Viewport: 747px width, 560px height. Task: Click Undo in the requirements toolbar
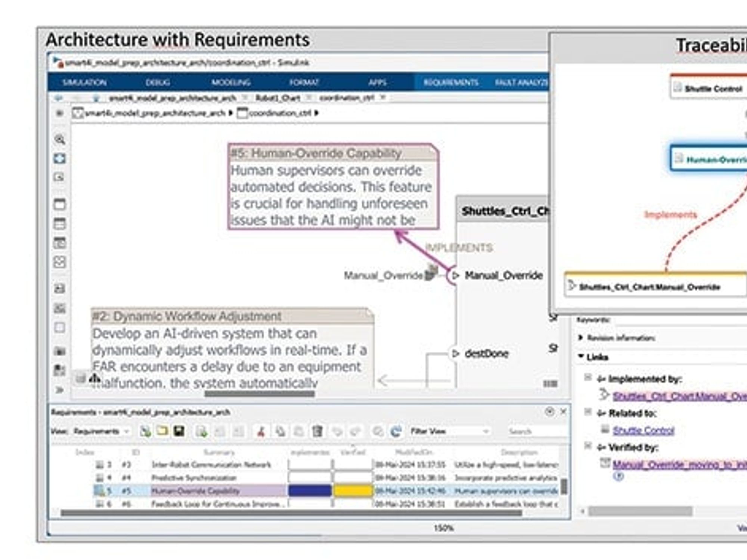[x=337, y=432]
